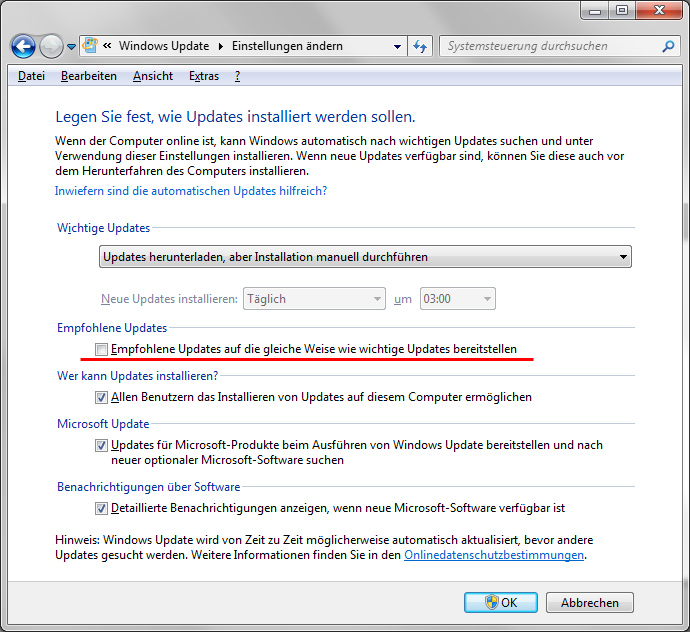Click the Neue Updates installieren label

point(169,299)
